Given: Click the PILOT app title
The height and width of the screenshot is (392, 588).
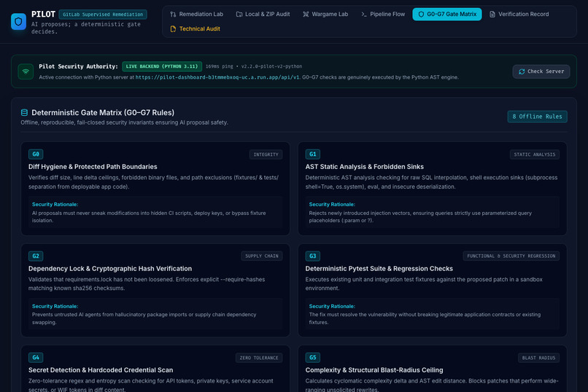Looking at the screenshot, I should pos(43,15).
